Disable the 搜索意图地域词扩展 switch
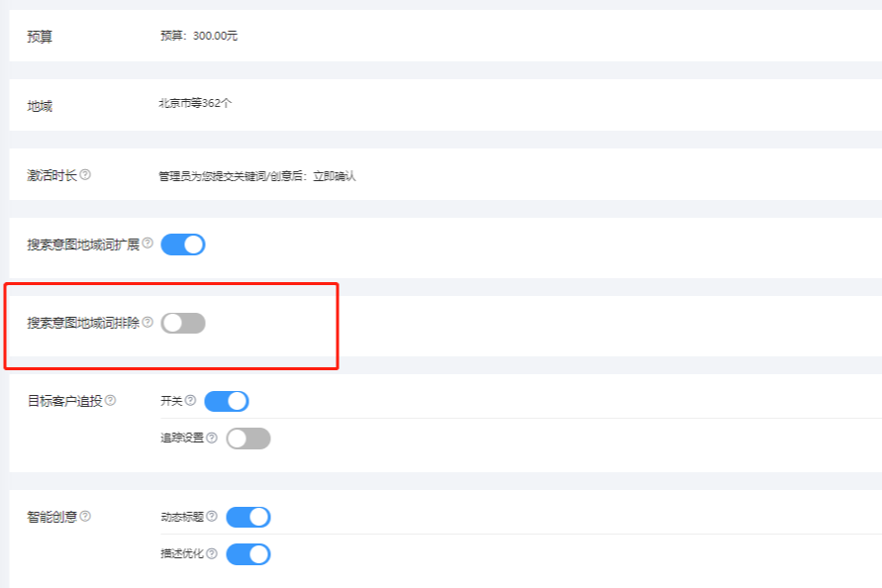 pos(183,245)
